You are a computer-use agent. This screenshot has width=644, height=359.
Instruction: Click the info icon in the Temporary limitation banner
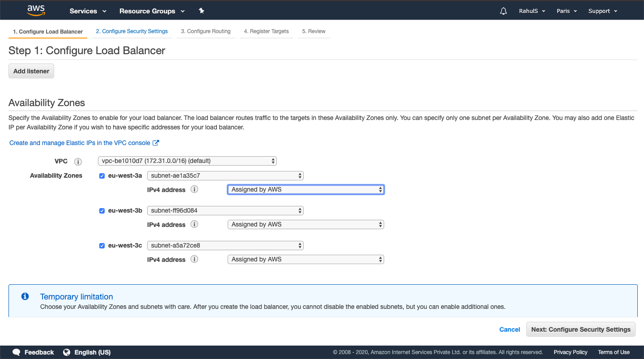point(25,296)
